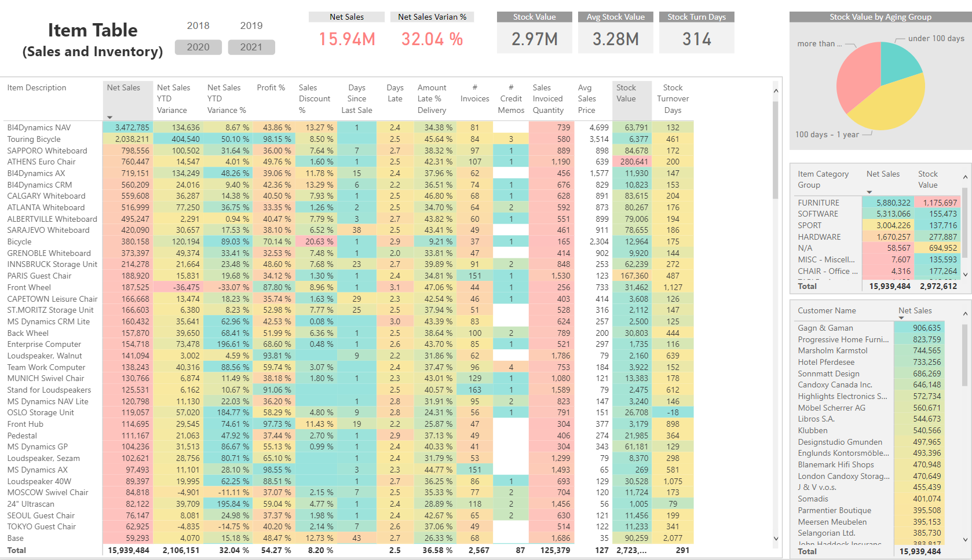Screen dimensions: 972x560
Task: Click the scroll-down chevron in the Item Category panel
Action: point(964,276)
